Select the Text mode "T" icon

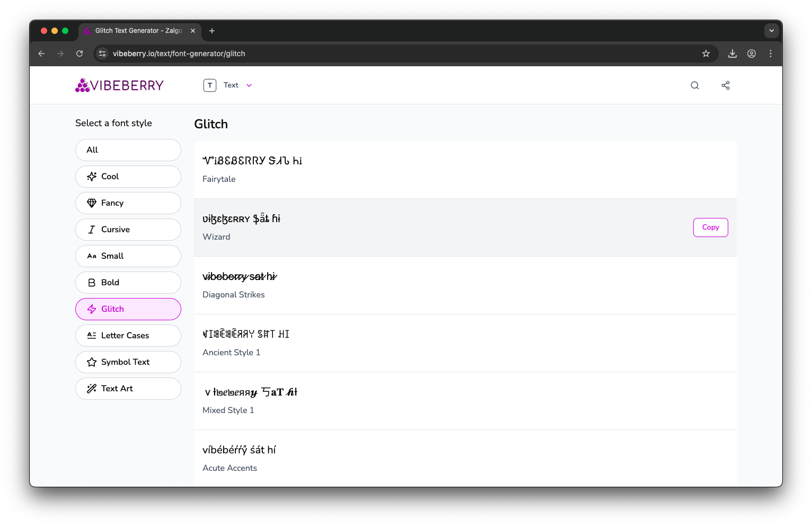tap(210, 85)
